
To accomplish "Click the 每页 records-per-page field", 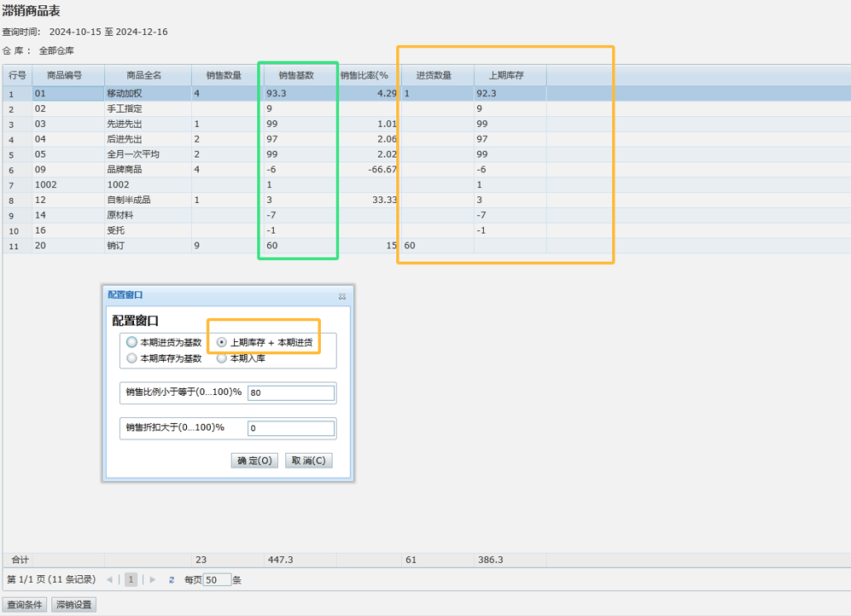I will [217, 580].
